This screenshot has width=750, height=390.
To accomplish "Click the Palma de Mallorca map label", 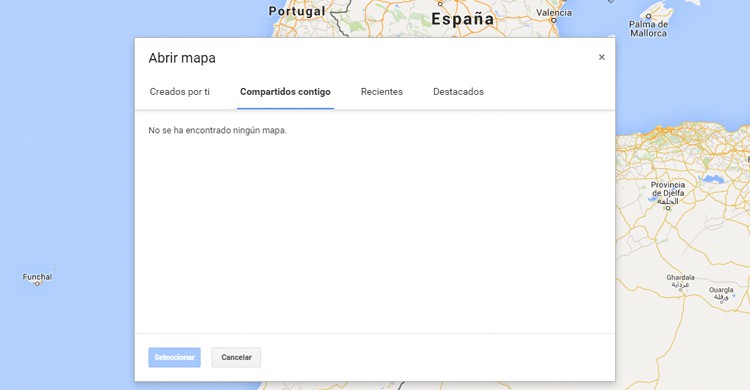I will (x=648, y=29).
